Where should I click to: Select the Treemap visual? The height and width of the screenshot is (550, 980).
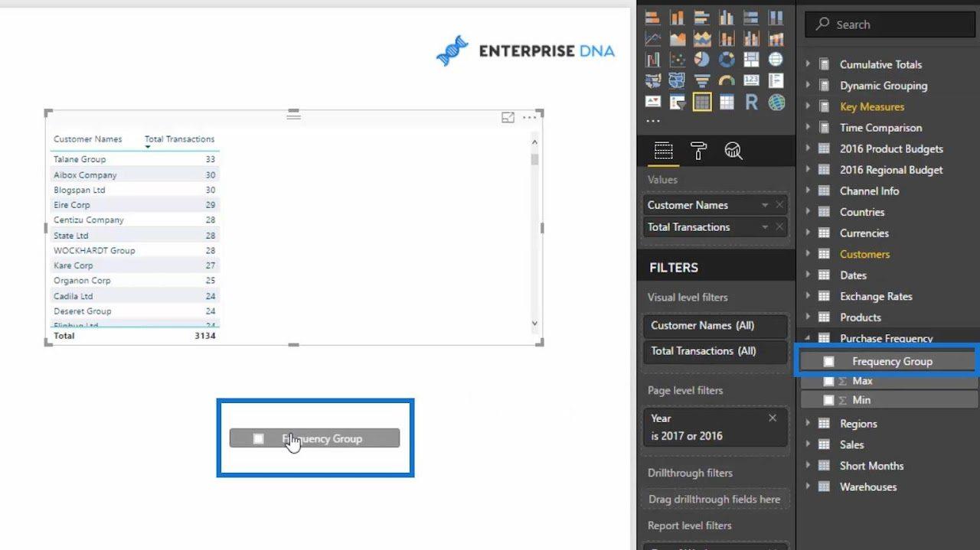[x=751, y=59]
